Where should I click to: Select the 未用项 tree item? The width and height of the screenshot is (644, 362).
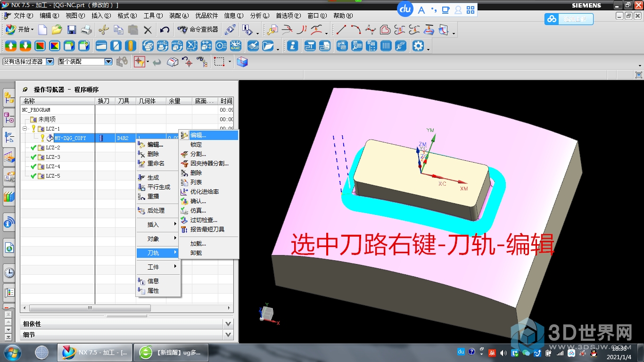[47, 119]
